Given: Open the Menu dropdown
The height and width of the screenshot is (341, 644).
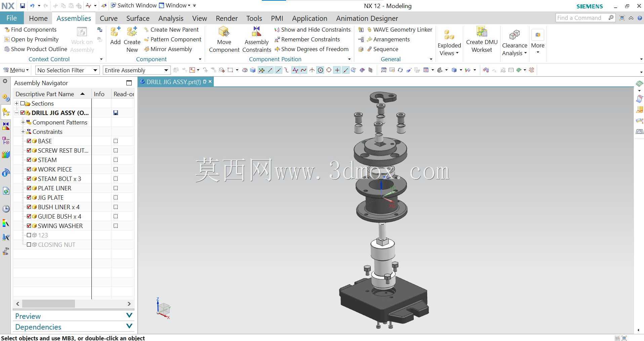Looking at the screenshot, I should point(16,70).
